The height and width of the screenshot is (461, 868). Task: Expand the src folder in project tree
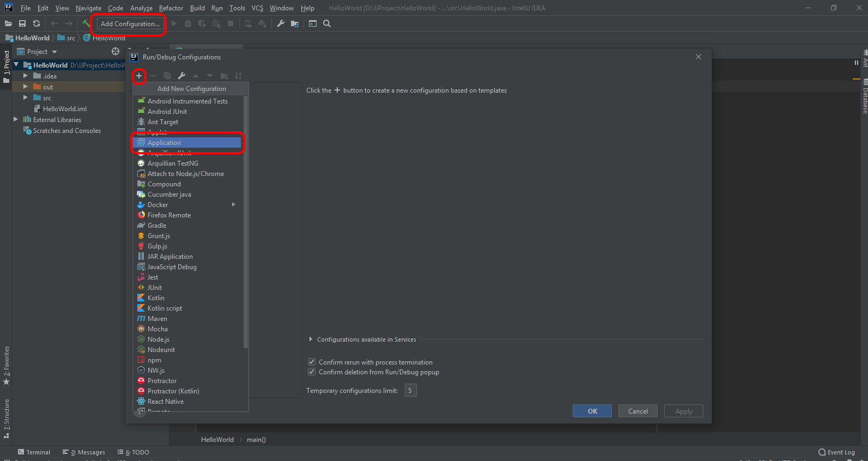point(25,98)
